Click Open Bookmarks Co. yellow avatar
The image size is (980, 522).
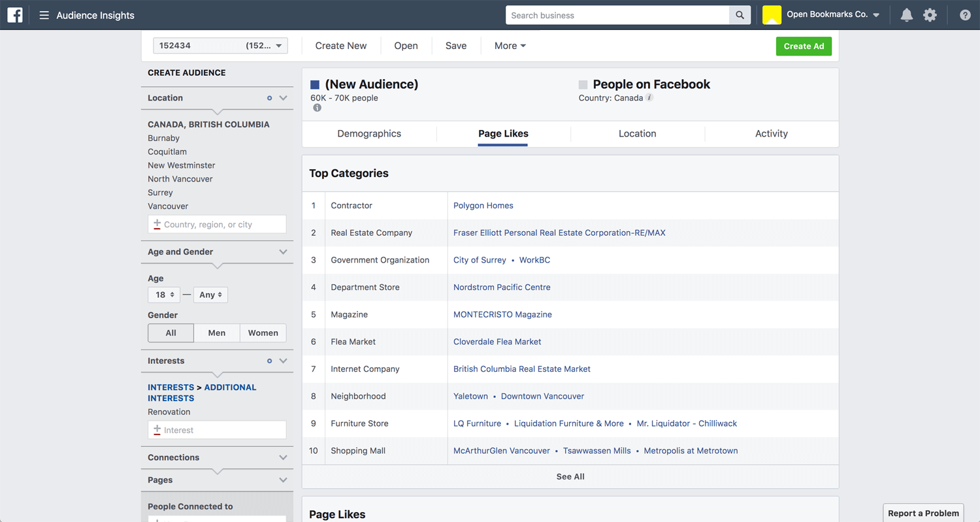772,14
